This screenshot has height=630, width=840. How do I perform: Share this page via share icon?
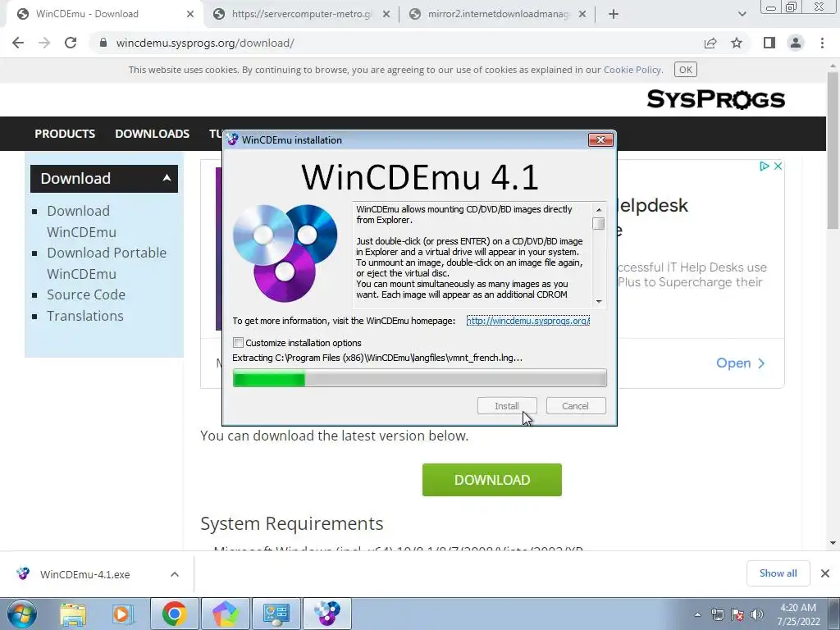tap(710, 43)
